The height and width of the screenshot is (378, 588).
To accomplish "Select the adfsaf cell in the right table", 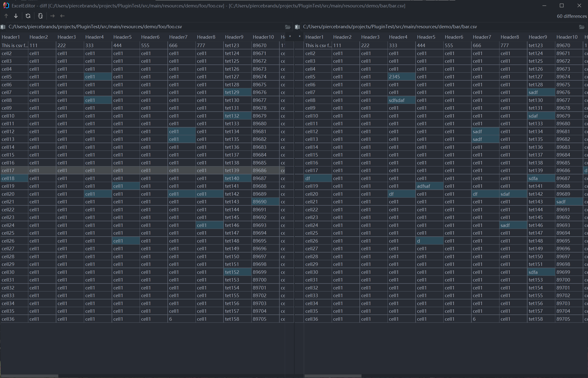I will 429,186.
